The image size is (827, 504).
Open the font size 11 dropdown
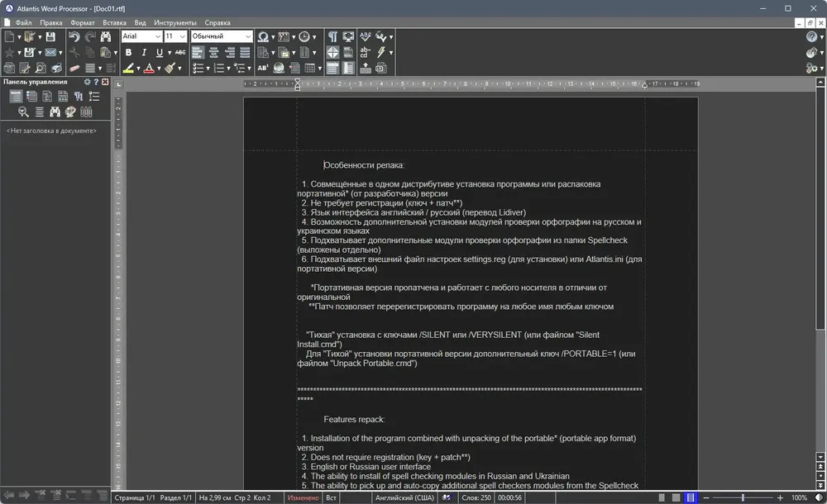coord(175,36)
